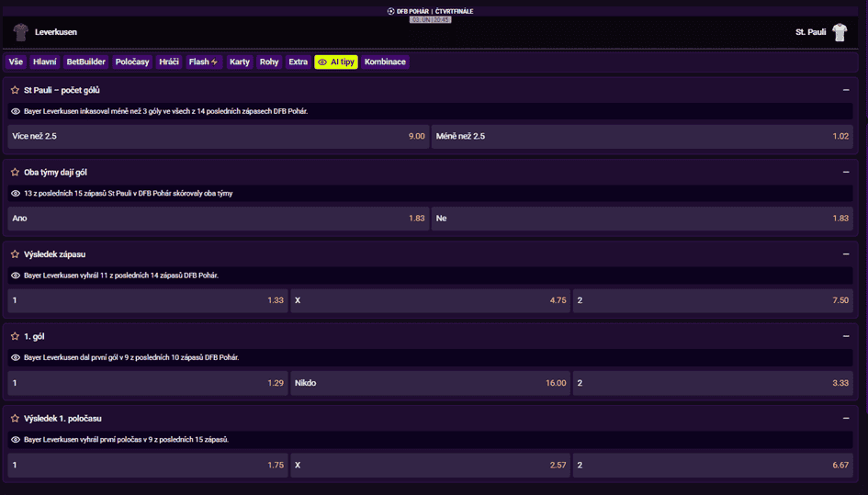Collapse the 1. gól section
The width and height of the screenshot is (868, 495).
point(846,336)
